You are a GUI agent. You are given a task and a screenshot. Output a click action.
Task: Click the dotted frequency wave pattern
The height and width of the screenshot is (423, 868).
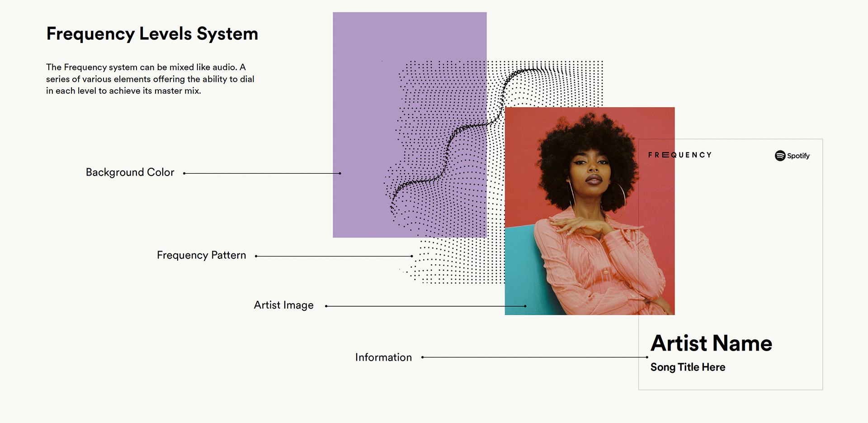pos(494,172)
